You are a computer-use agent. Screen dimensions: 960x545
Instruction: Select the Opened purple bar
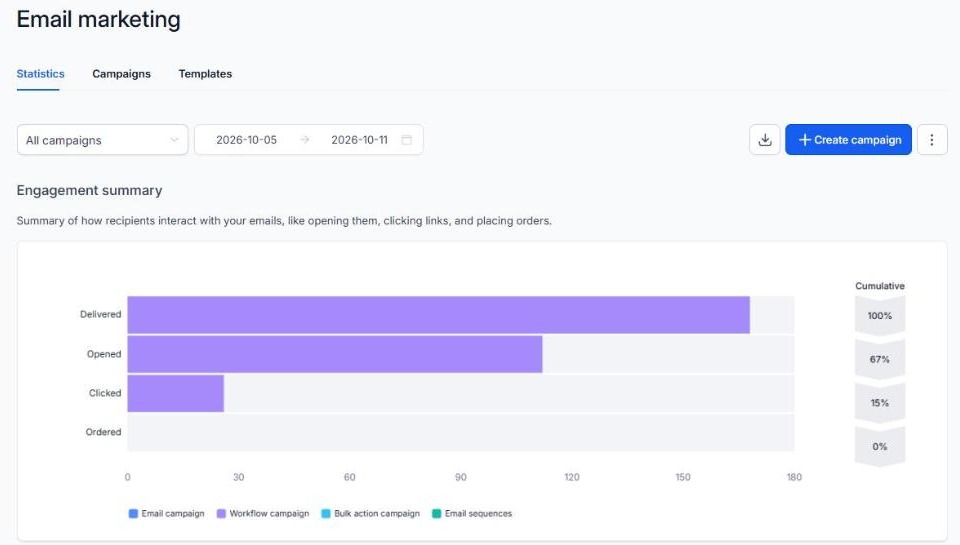[335, 354]
